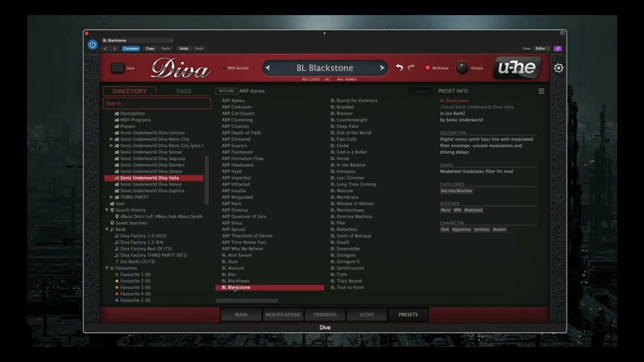This screenshot has width=644, height=362.
Task: Click the u-he logo badge
Action: pyautogui.click(x=517, y=67)
